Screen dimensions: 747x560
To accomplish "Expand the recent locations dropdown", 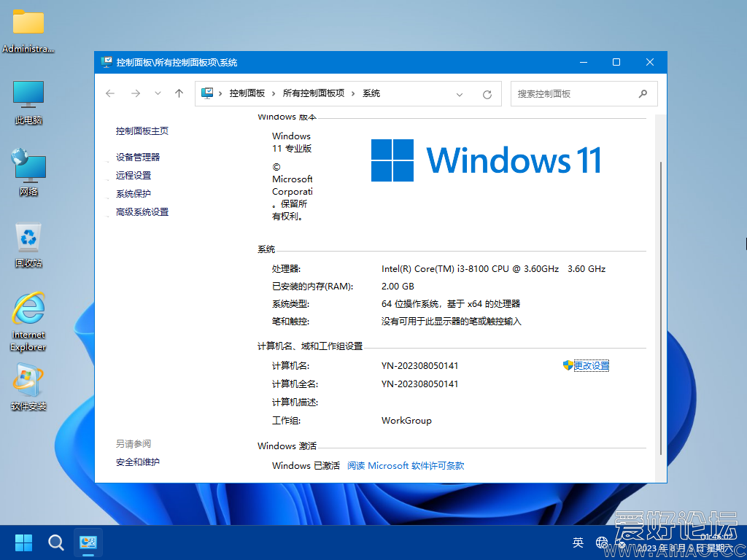I will click(158, 93).
